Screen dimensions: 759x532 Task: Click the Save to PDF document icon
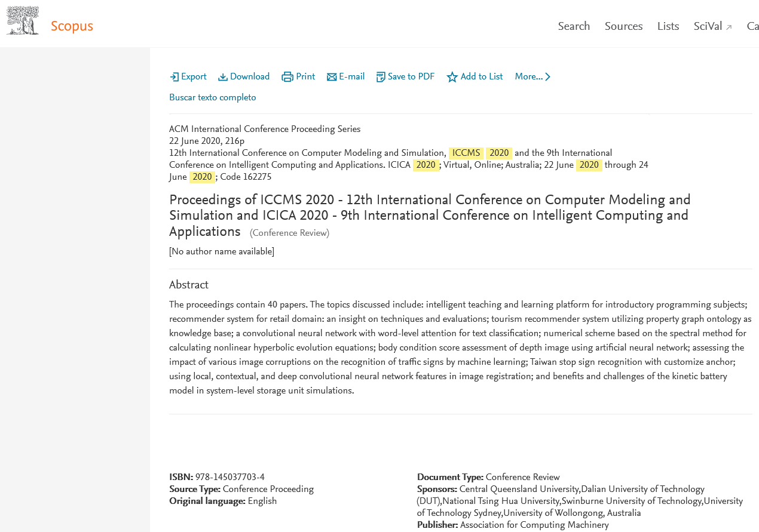[381, 76]
